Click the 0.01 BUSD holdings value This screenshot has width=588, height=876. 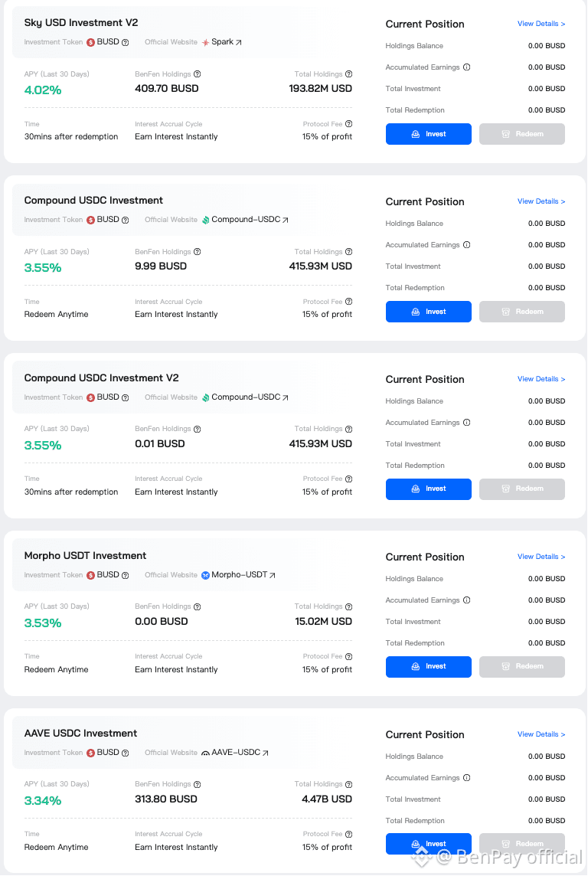point(160,443)
